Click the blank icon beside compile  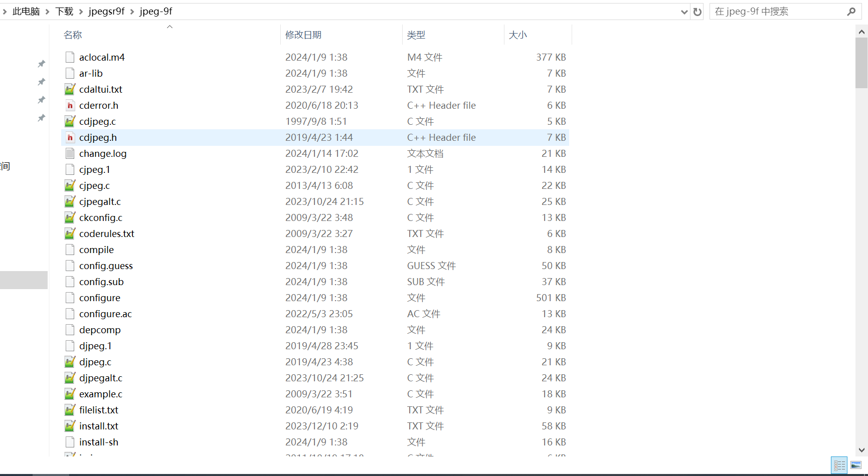[x=70, y=250]
